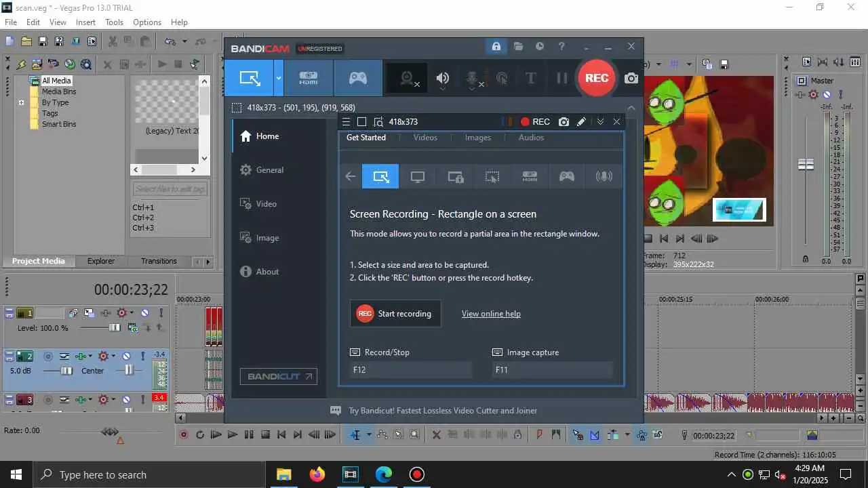
Task: Click Vegas transport Stop button
Action: [x=265, y=435]
